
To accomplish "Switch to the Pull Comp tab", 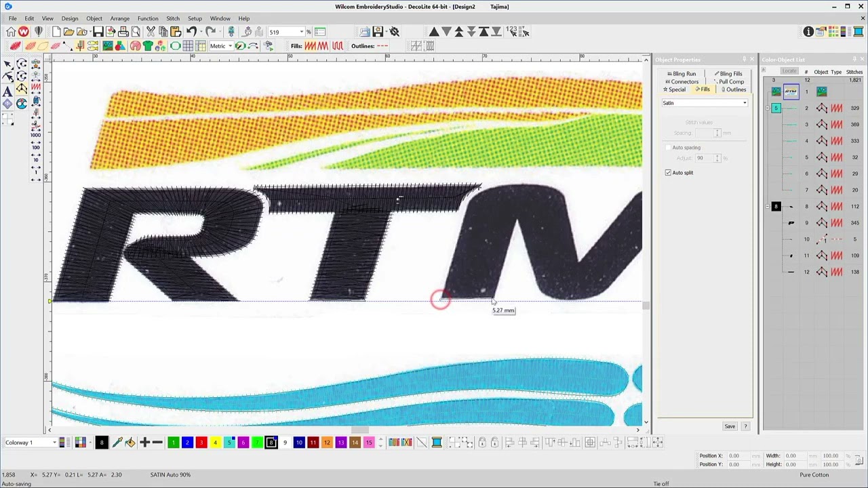I will click(x=729, y=81).
